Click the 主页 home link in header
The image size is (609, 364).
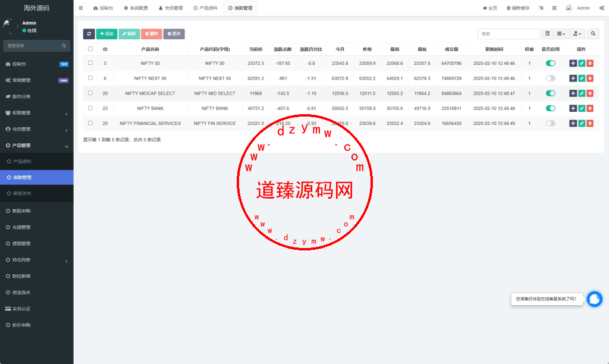pyautogui.click(x=490, y=8)
